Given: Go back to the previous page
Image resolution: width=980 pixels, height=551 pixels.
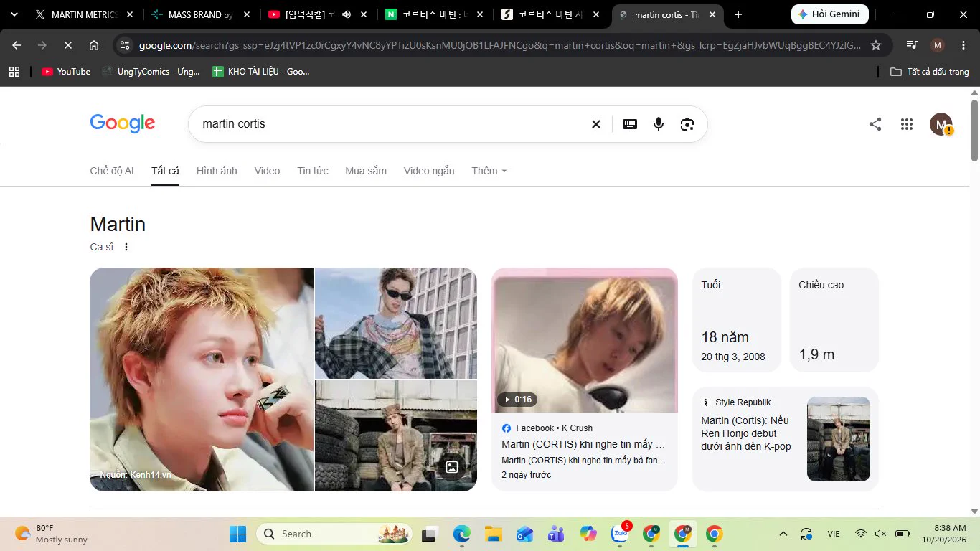Looking at the screenshot, I should (17, 45).
